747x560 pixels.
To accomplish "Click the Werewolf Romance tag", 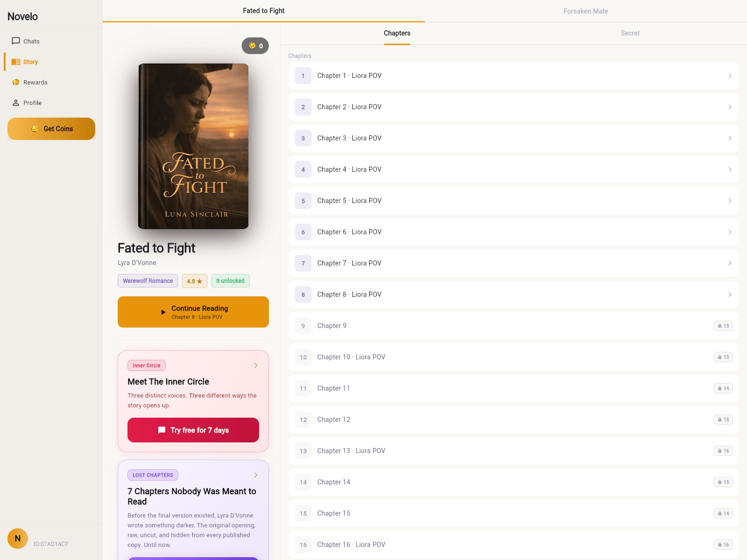I will [x=148, y=281].
